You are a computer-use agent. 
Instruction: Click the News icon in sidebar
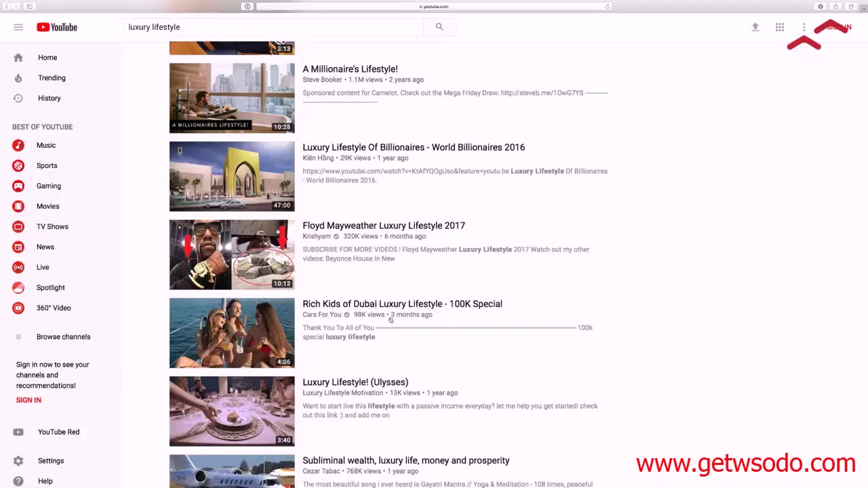pyautogui.click(x=18, y=247)
